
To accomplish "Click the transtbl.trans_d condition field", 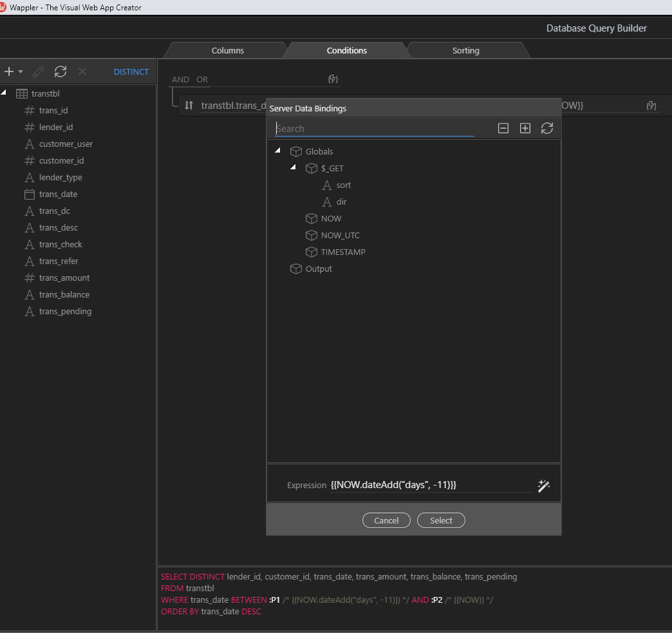I will tap(234, 106).
